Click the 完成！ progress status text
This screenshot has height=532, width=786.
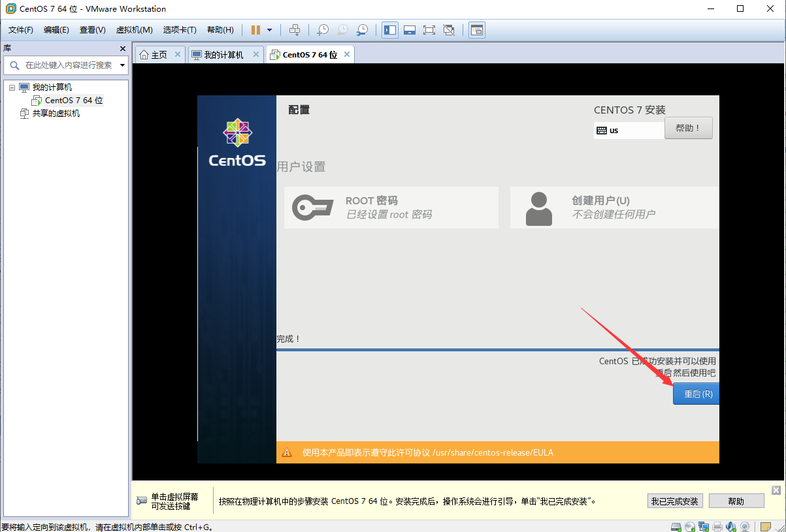point(288,339)
